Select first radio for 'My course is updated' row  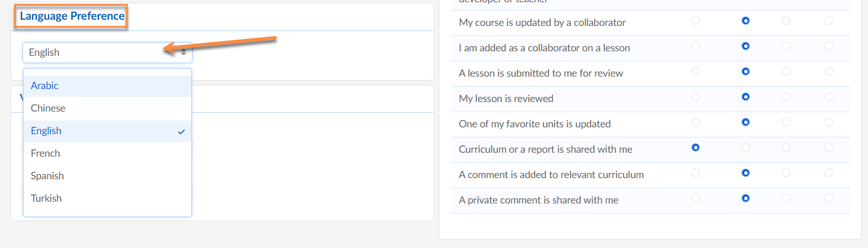tap(696, 21)
